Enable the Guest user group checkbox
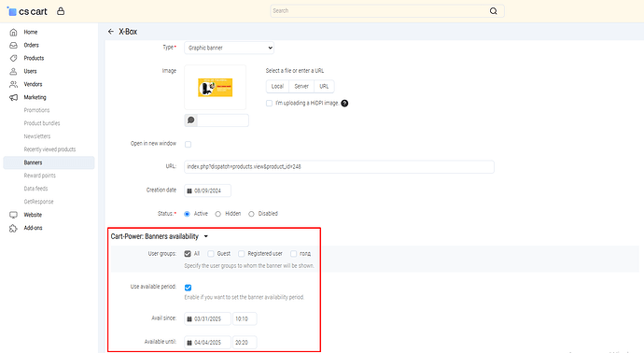The width and height of the screenshot is (644, 353). [x=211, y=254]
